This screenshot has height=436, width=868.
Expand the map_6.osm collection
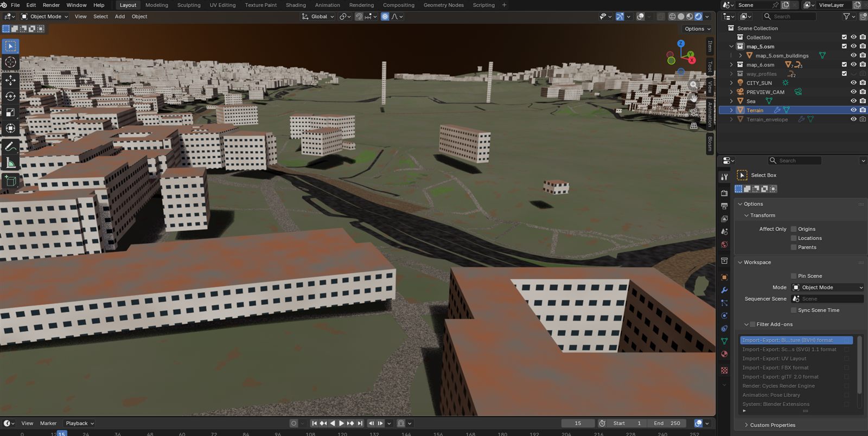point(731,65)
